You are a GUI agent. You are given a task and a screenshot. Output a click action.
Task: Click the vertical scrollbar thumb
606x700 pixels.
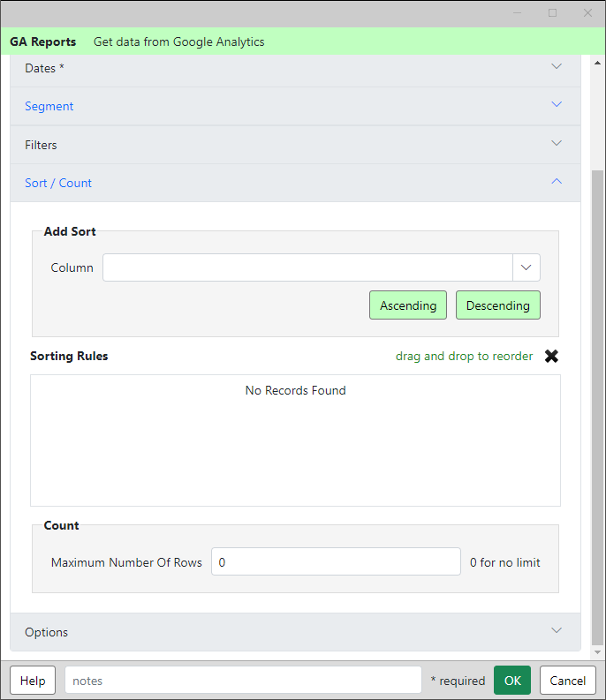pyautogui.click(x=597, y=407)
